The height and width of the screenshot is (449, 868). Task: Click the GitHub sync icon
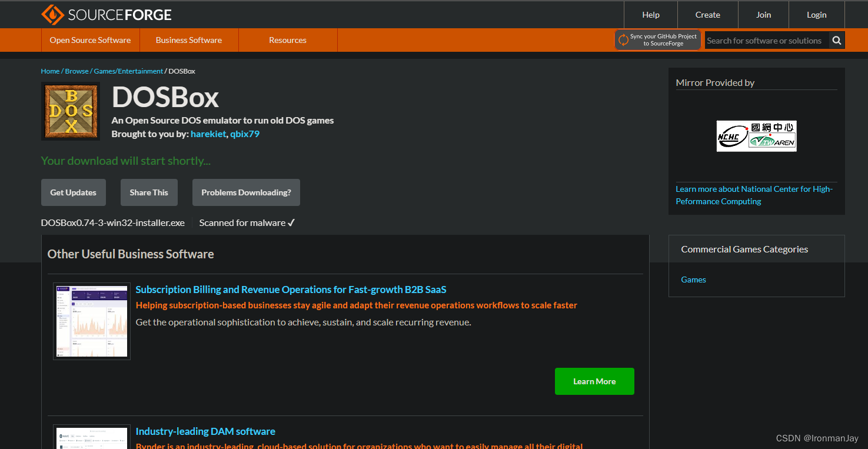click(623, 40)
